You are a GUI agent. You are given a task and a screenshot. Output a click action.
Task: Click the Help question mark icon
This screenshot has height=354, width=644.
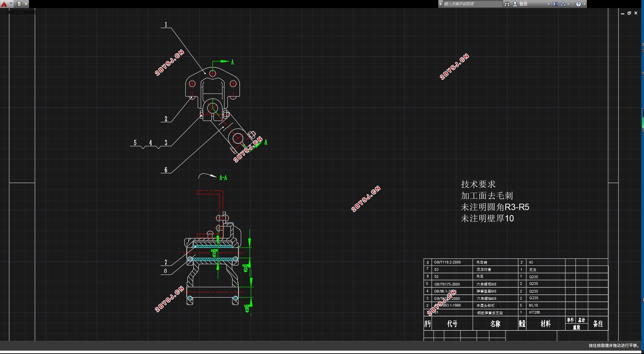[x=579, y=4]
